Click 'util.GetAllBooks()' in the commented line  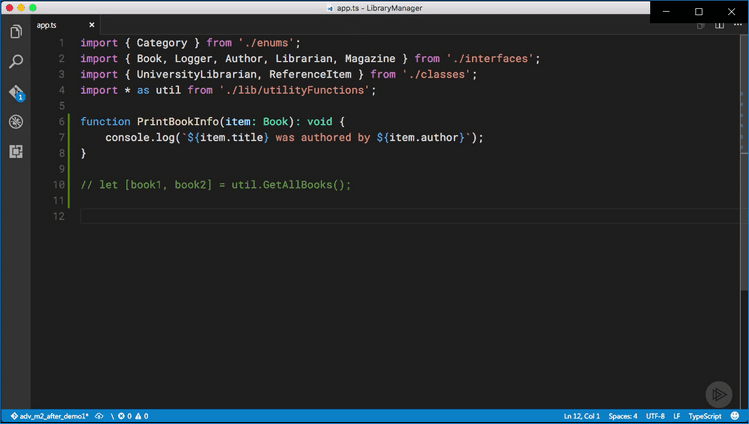coord(291,184)
